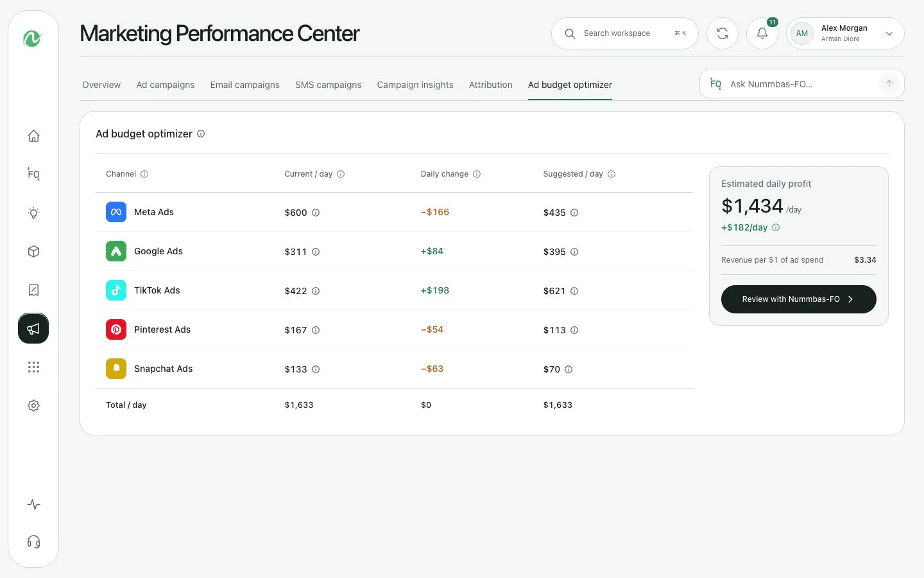Click the $3.34 revenue per ad spend value
This screenshot has height=578, width=924.
[x=865, y=260]
